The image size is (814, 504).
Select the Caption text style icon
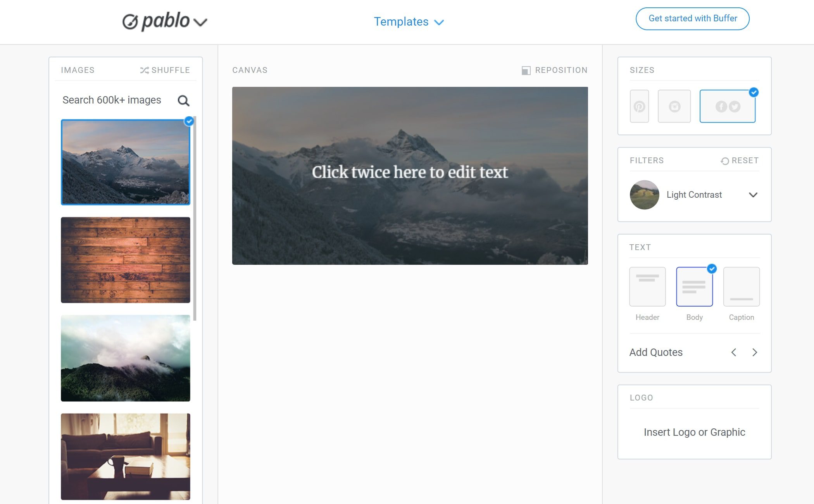741,286
